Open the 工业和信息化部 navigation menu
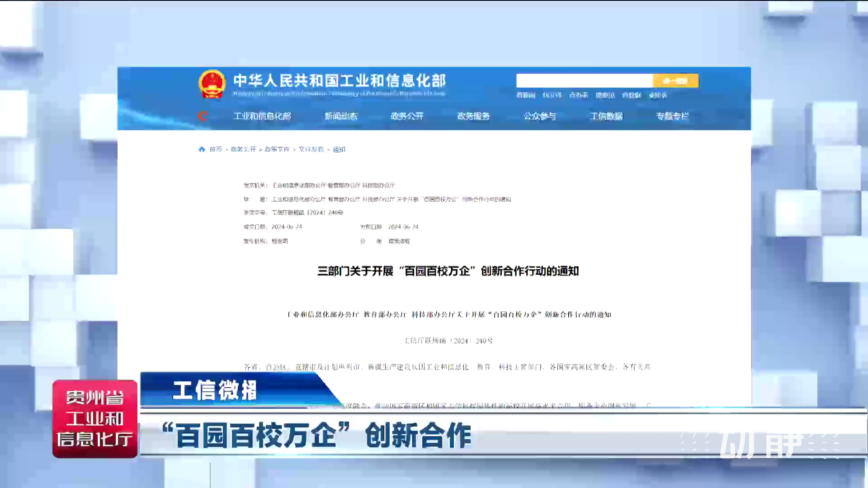The image size is (868, 488). click(x=262, y=116)
